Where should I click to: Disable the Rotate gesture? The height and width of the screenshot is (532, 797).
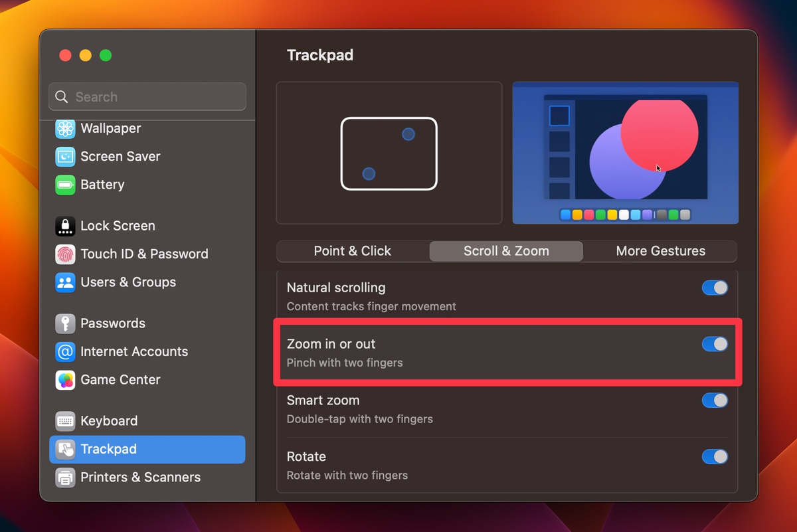(715, 456)
